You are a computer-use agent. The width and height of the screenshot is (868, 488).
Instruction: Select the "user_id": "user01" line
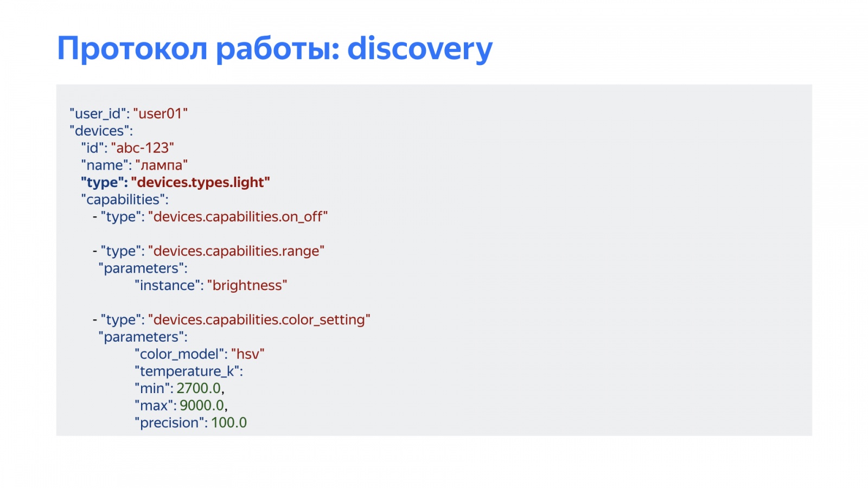[x=129, y=114]
